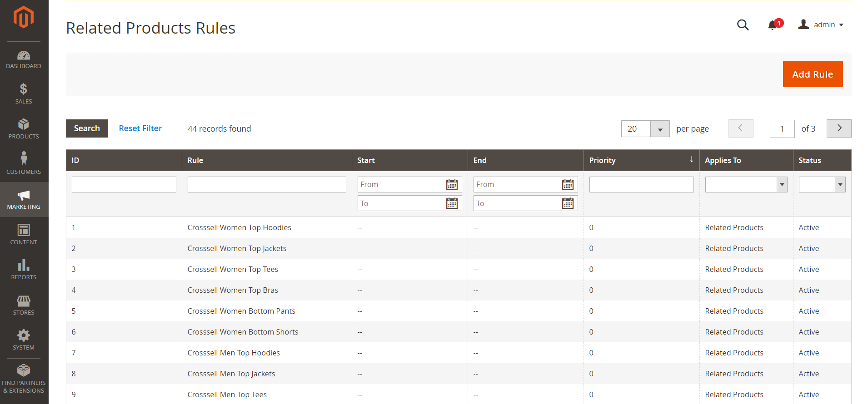Viewport: 868px width, 404px height.
Task: Open Start From date calendar picker
Action: [x=452, y=185]
